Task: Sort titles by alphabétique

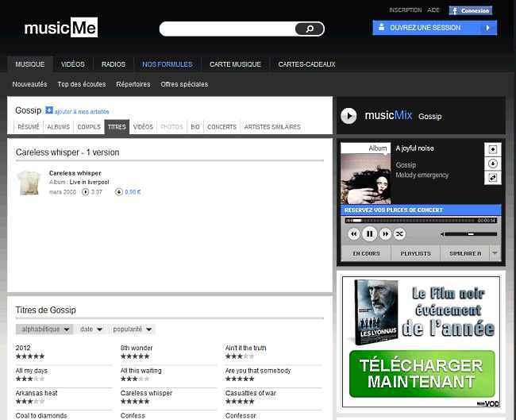Action: pyautogui.click(x=44, y=329)
